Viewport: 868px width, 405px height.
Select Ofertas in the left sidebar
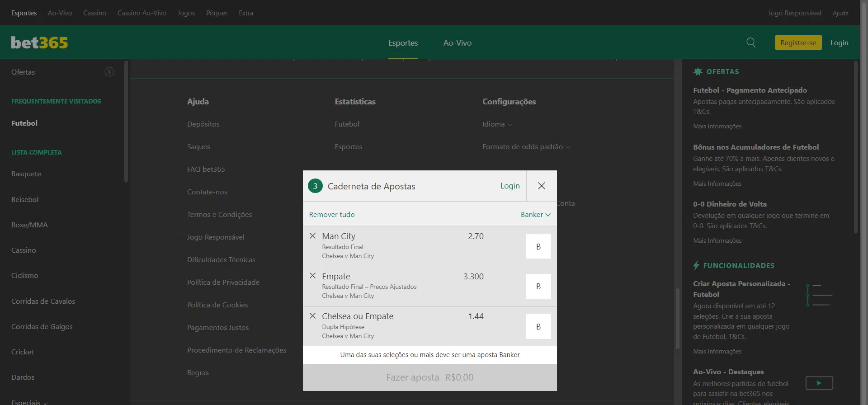(23, 72)
